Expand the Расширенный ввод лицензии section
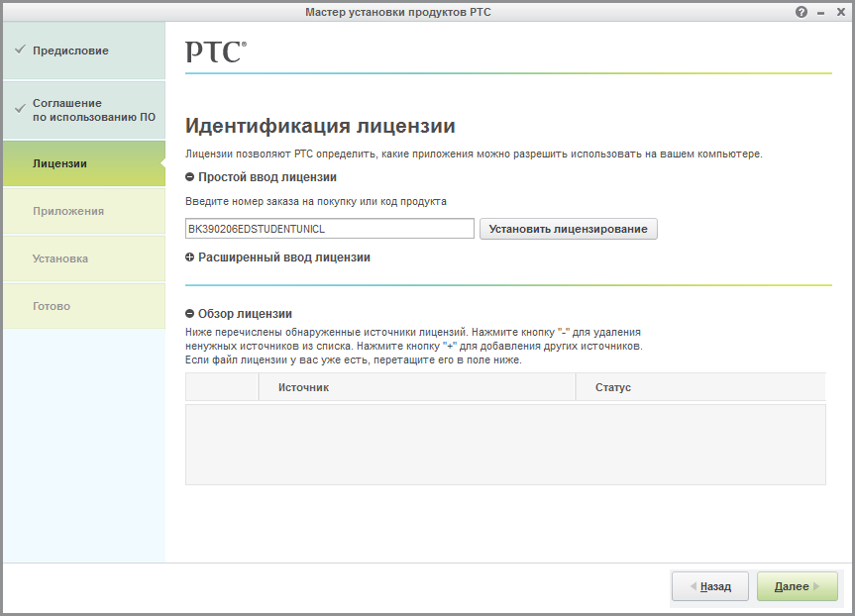This screenshot has height=616, width=855. tap(190, 257)
